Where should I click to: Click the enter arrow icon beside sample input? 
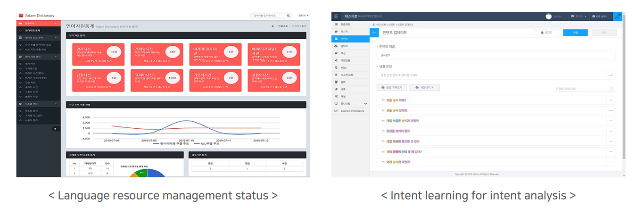[611, 75]
